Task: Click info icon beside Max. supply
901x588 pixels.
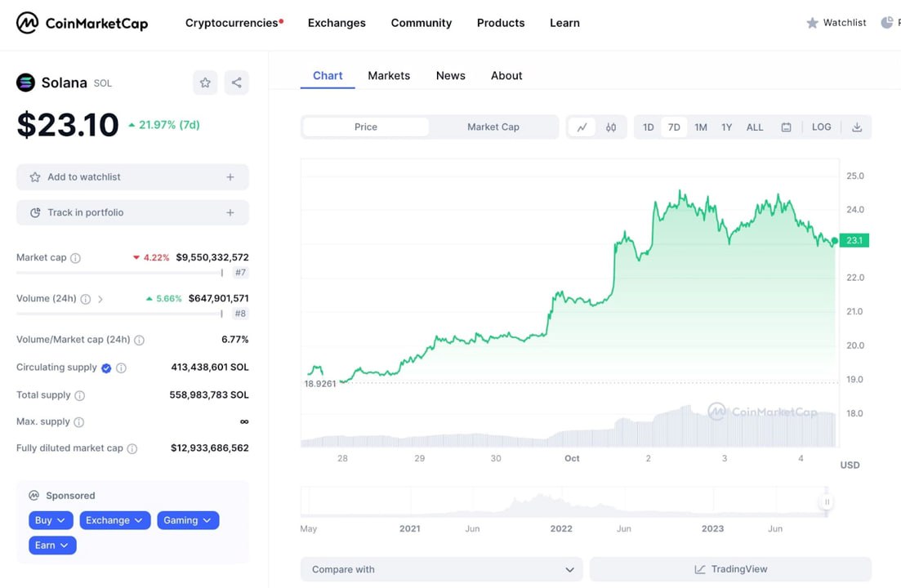Action: [x=79, y=422]
